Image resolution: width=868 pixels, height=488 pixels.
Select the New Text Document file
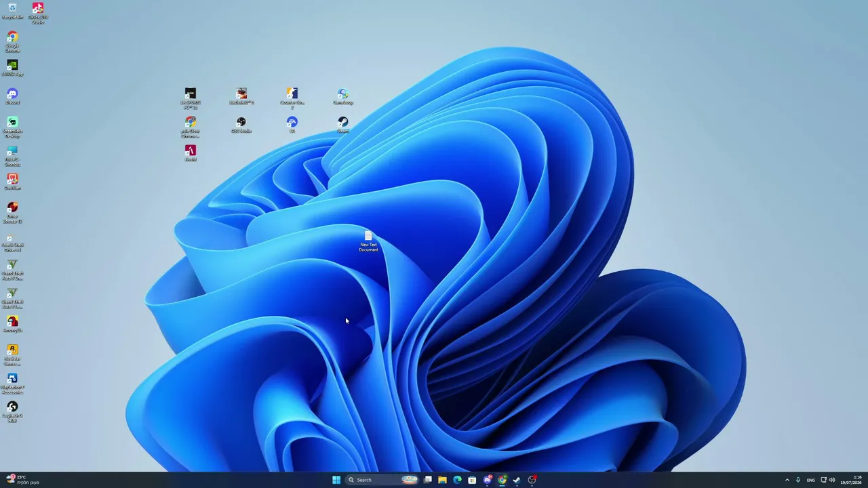tap(368, 241)
